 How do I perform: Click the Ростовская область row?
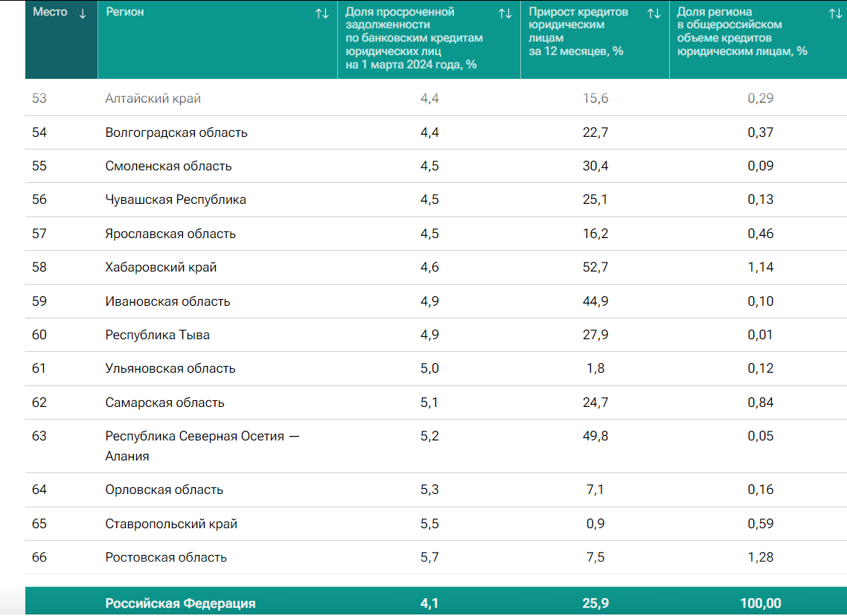tap(166, 557)
